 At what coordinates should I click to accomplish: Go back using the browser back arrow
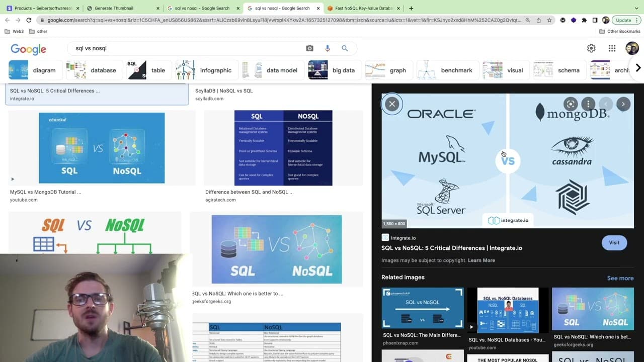click(7, 20)
